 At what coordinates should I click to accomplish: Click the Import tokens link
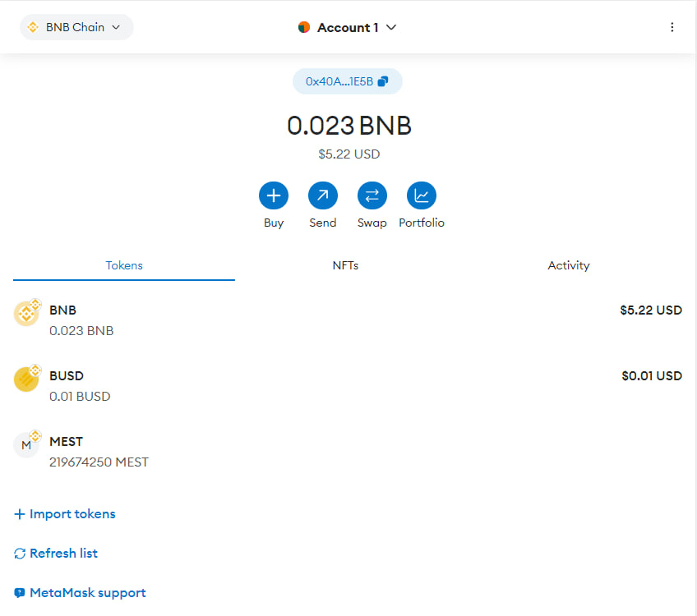click(65, 514)
